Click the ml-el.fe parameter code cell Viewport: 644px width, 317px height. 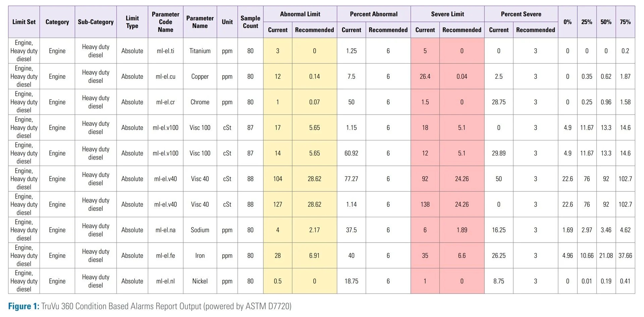pyautogui.click(x=165, y=256)
